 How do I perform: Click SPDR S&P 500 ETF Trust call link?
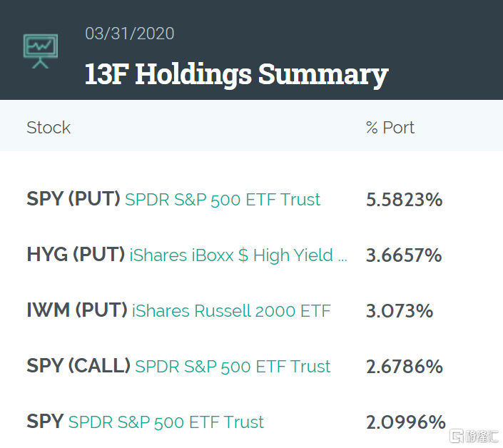coord(233,367)
